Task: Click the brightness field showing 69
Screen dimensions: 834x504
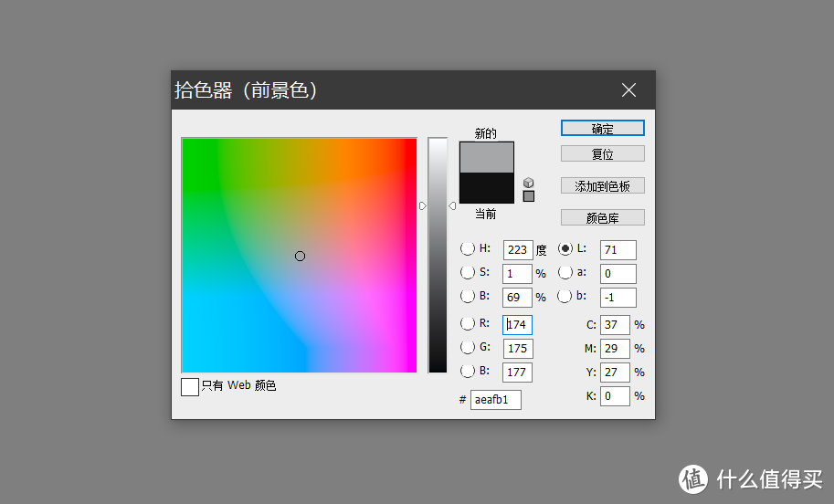Action: click(518, 298)
